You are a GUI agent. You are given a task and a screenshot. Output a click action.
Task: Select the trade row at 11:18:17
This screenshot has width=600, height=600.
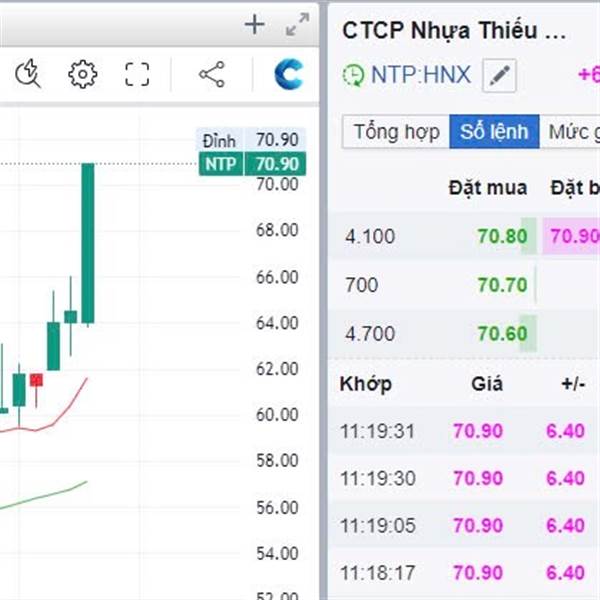click(464, 573)
